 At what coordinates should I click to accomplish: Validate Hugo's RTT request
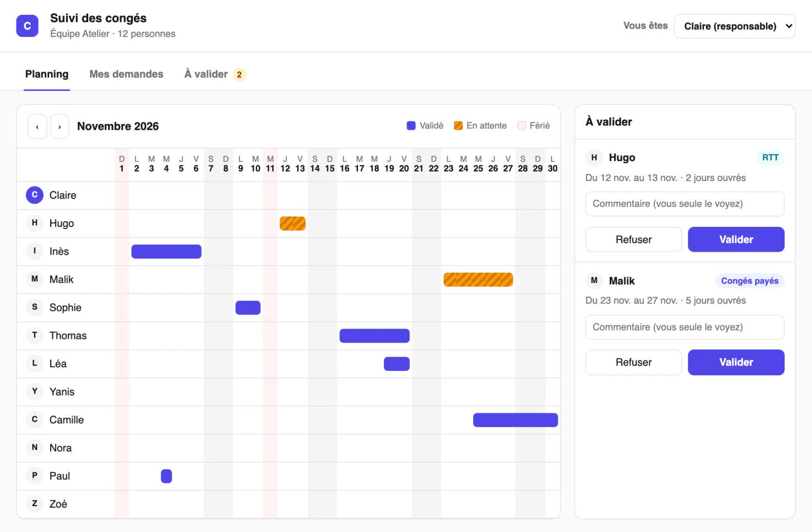tap(736, 240)
